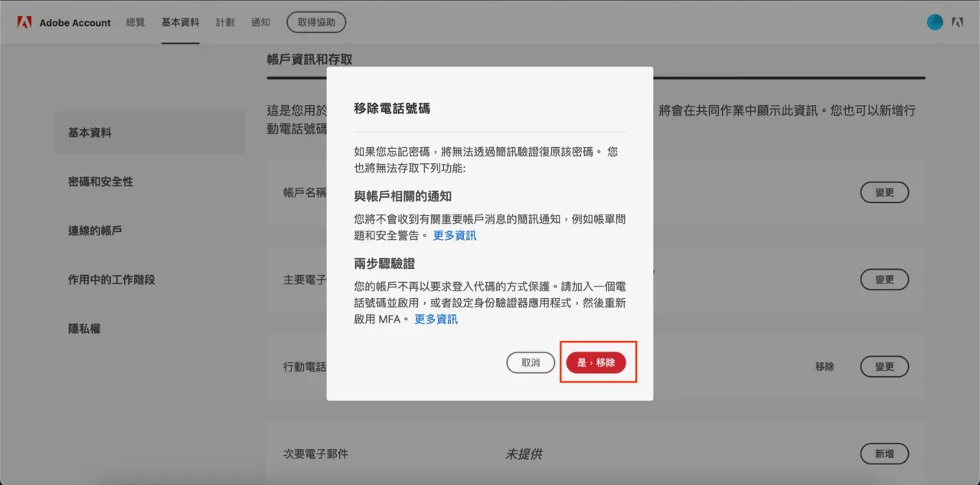Click the 未提供 value text

523,454
